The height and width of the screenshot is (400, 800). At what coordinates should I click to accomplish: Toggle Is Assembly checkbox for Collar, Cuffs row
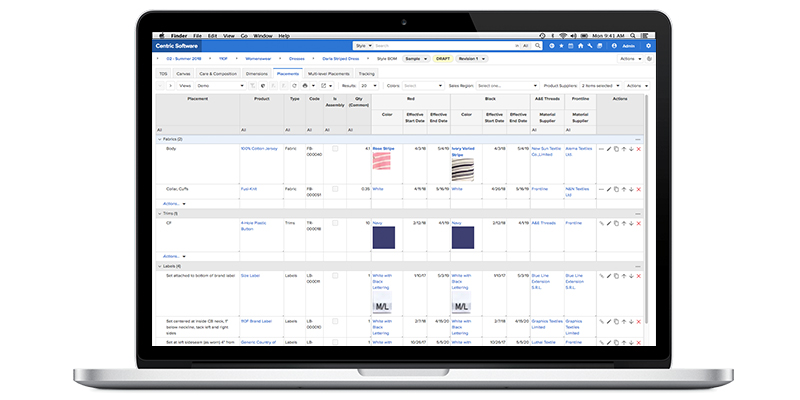pyautogui.click(x=335, y=188)
